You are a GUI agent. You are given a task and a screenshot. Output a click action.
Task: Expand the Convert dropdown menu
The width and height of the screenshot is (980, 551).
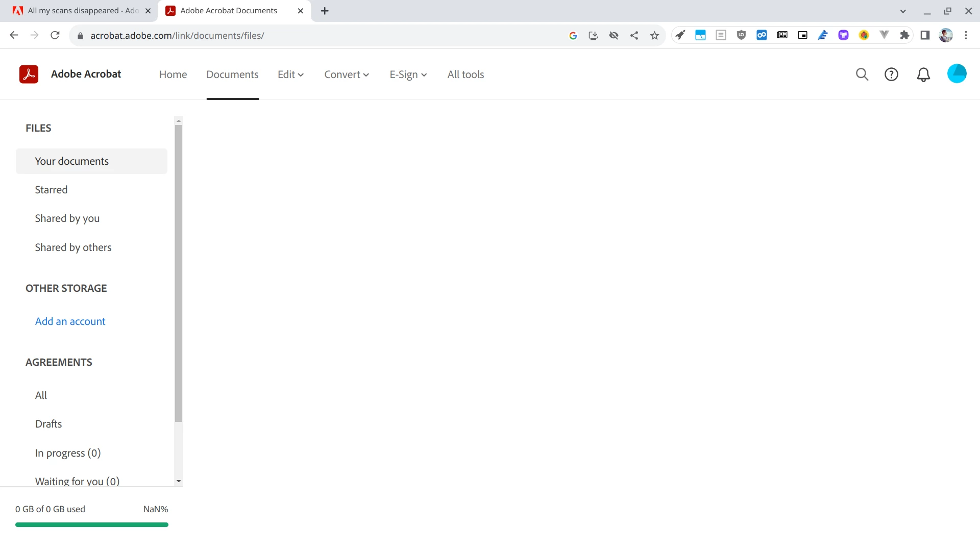(346, 74)
